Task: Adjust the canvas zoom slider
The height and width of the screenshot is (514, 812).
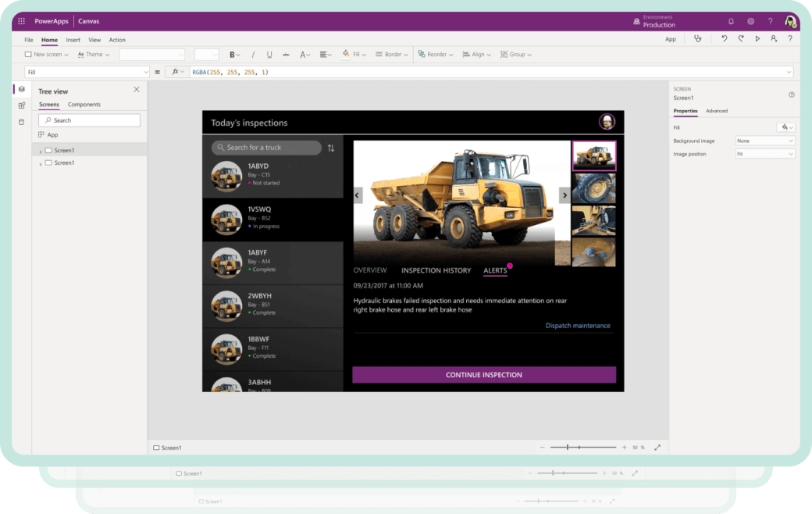Action: click(x=583, y=447)
